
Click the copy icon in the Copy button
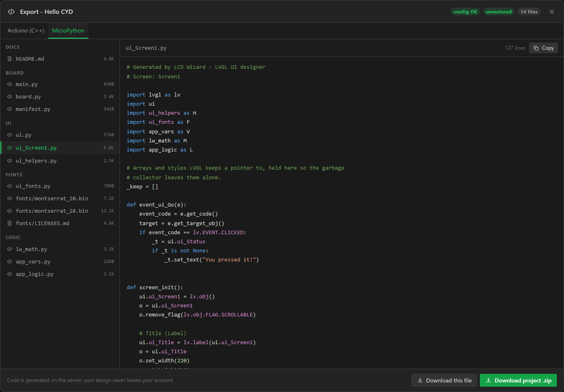click(x=536, y=48)
